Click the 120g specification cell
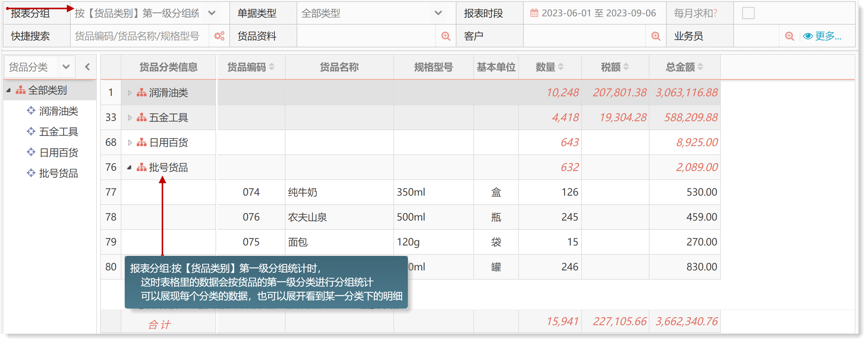The width and height of the screenshot is (868, 343). pyautogui.click(x=433, y=242)
